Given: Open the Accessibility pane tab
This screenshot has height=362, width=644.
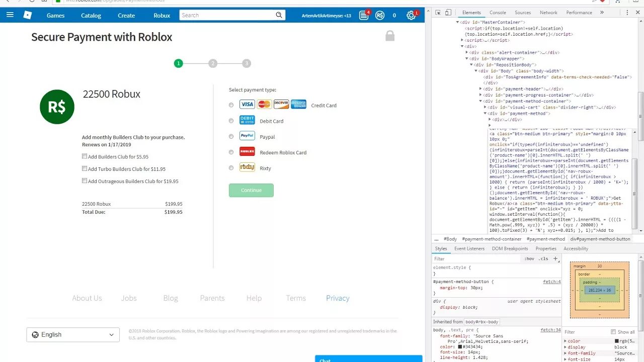Looking at the screenshot, I should 576,248.
